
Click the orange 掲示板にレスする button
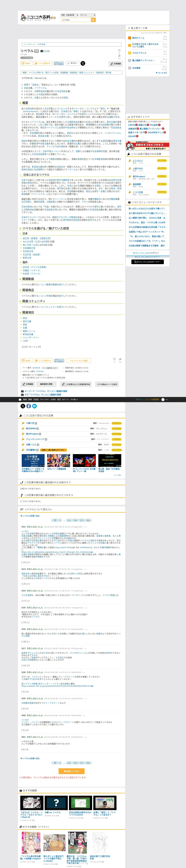coord(72,771)
